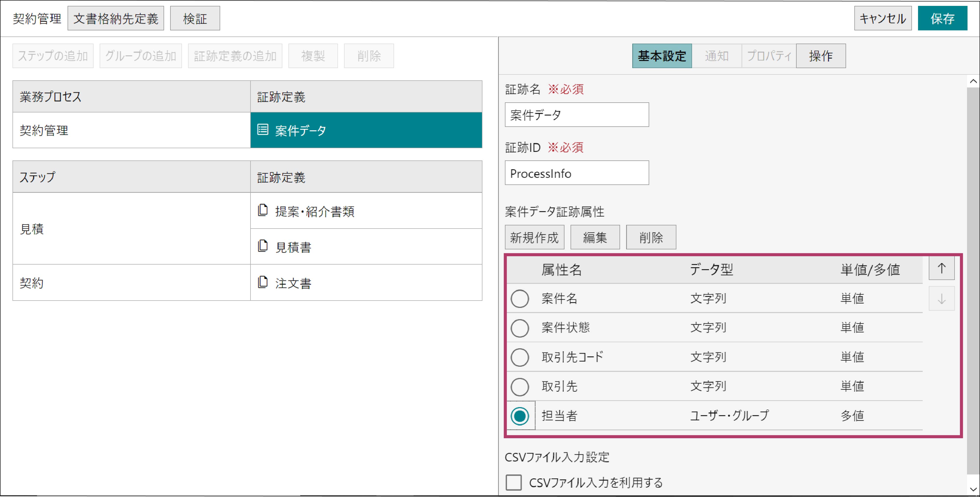Select the 見積 step cell

[132, 228]
